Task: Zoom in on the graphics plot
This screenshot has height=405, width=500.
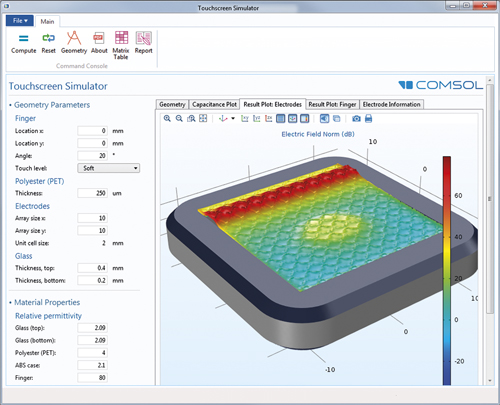Action: [167, 118]
